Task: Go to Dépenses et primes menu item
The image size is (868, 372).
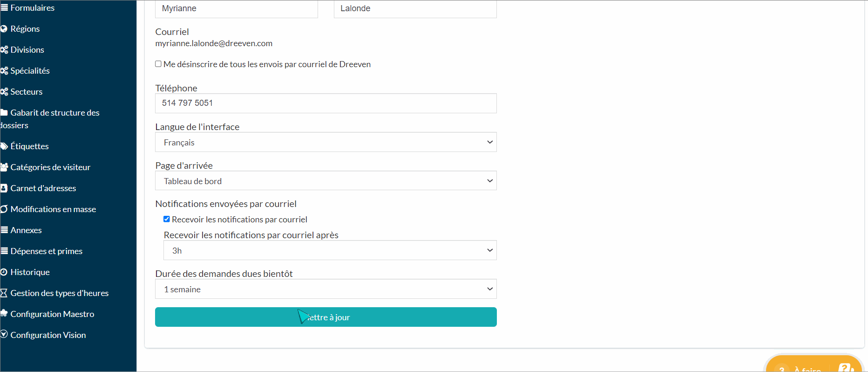Action: point(46,251)
